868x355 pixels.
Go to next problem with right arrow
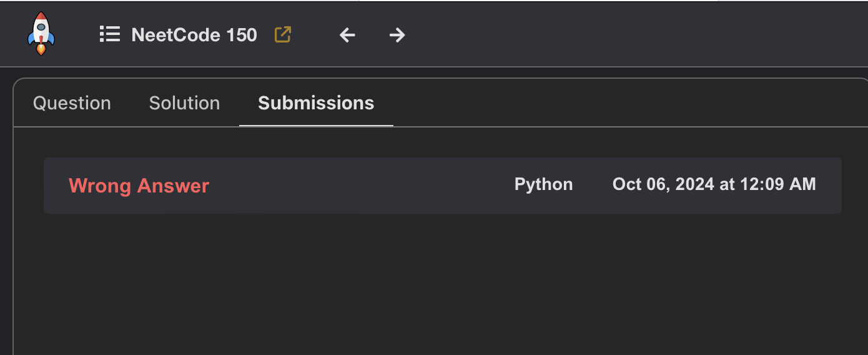(x=397, y=35)
